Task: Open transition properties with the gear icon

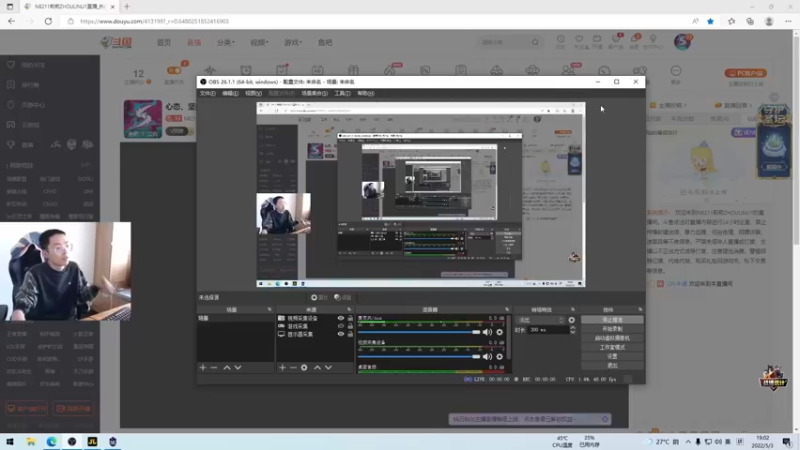Action: point(571,320)
